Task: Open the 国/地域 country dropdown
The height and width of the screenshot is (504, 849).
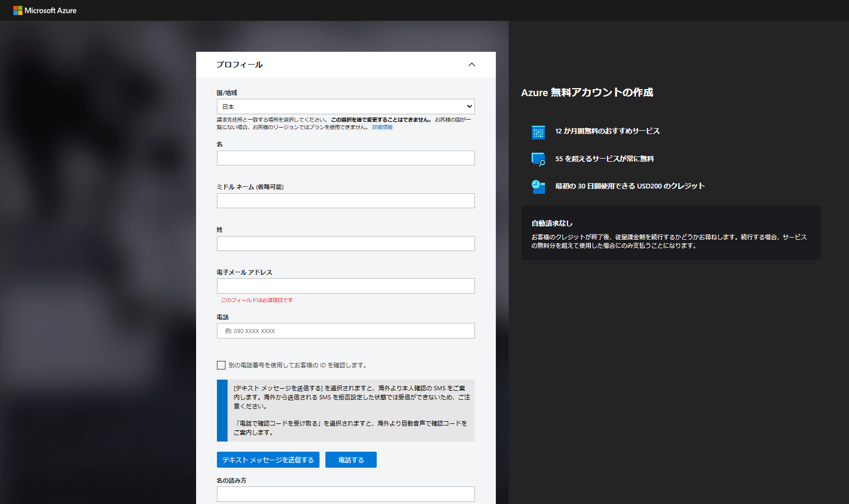Action: [x=346, y=106]
